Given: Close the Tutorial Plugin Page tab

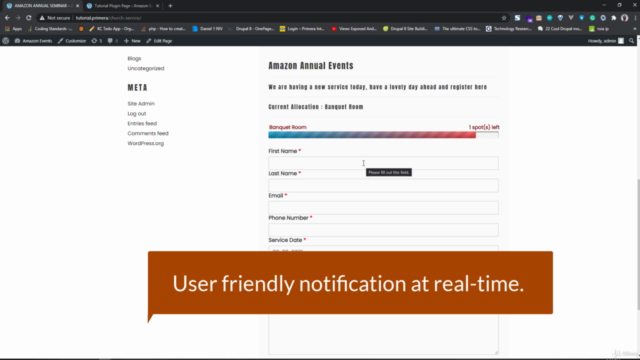Looking at the screenshot, I should 158,6.
